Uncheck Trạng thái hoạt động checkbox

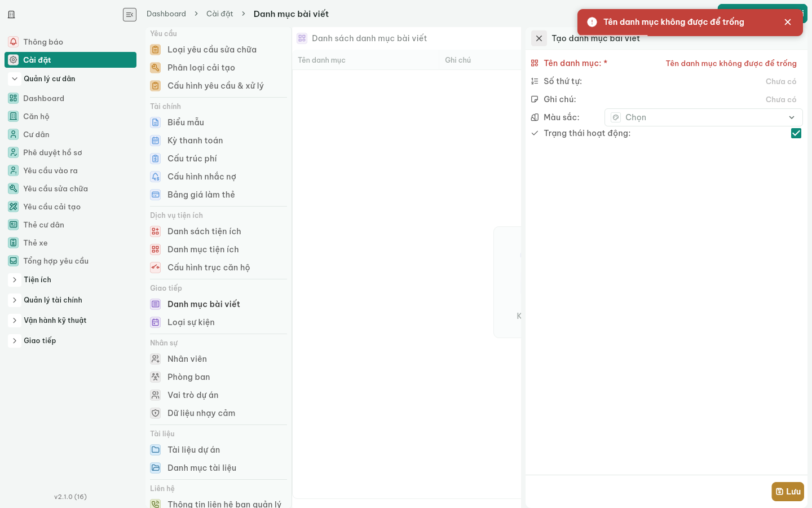pos(796,133)
